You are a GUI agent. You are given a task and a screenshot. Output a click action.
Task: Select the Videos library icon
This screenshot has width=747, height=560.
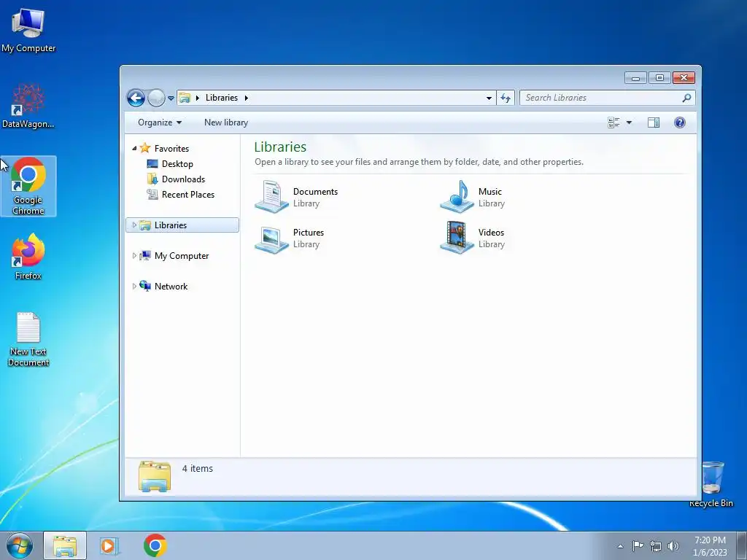[x=457, y=238]
